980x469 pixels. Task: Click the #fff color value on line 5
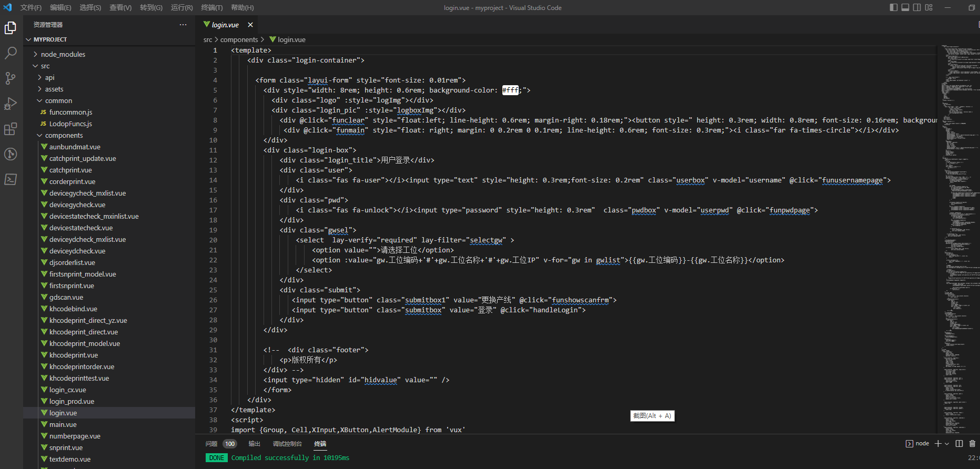tap(510, 90)
